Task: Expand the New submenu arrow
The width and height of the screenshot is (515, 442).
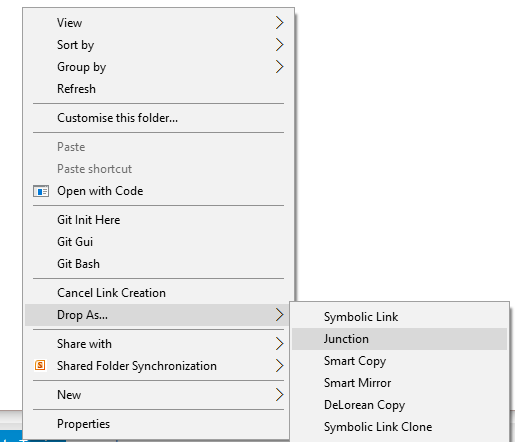Action: [x=279, y=395]
